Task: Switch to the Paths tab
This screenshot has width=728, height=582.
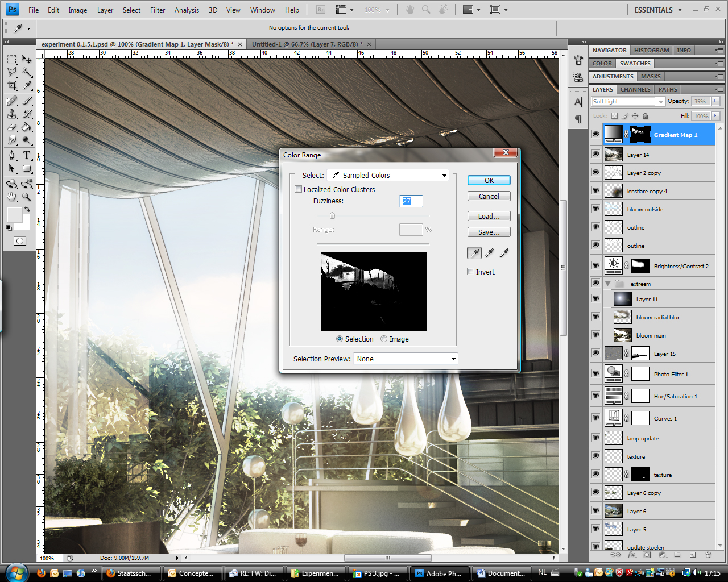Action: (668, 89)
